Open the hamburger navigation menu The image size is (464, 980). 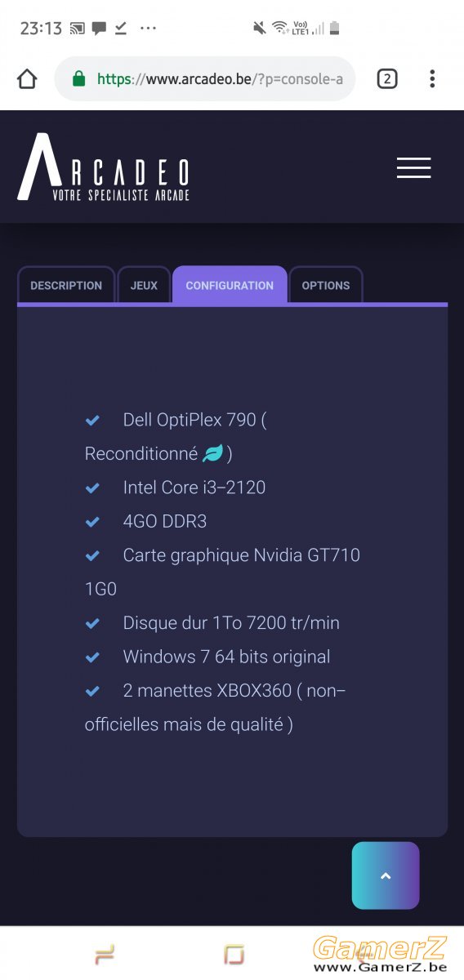coord(414,167)
